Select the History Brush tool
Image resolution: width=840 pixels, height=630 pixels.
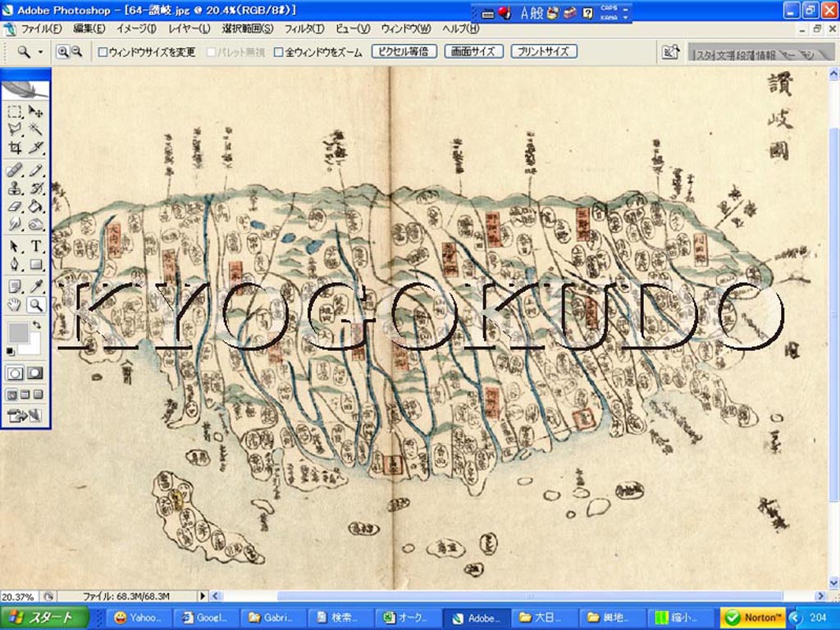coord(35,189)
